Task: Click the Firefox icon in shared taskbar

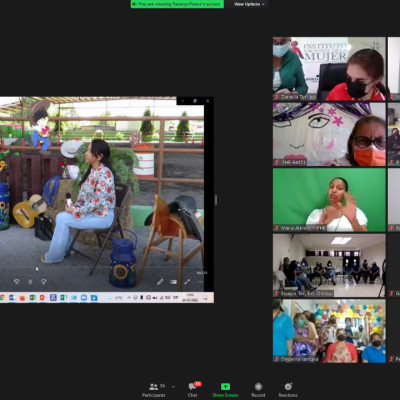Action: 22,298
